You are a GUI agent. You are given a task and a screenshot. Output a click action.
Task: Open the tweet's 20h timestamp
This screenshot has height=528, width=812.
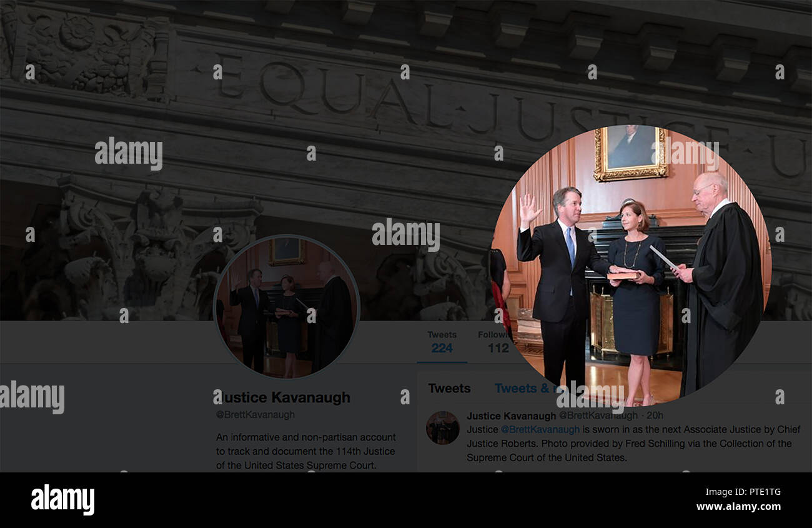click(x=655, y=416)
